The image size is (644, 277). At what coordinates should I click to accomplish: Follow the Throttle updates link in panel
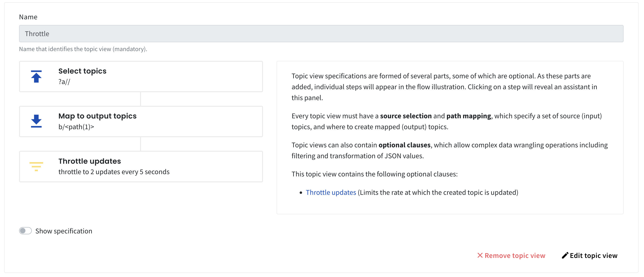(x=331, y=192)
